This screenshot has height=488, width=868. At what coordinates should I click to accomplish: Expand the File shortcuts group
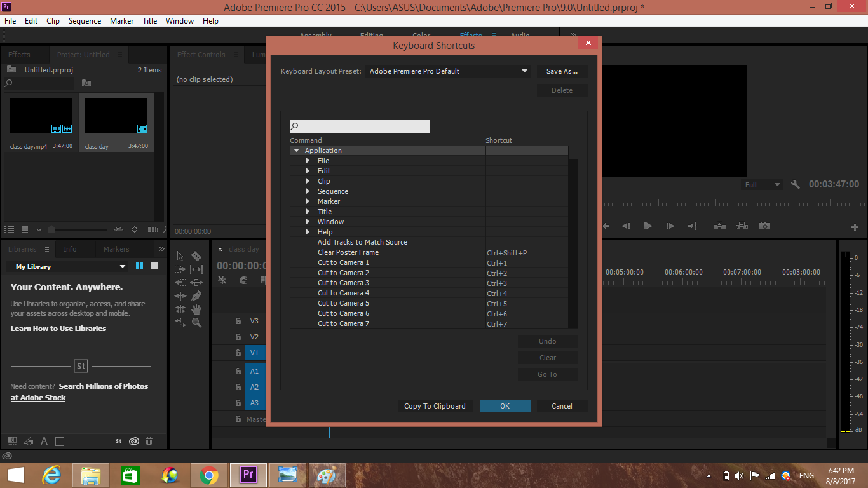point(308,161)
